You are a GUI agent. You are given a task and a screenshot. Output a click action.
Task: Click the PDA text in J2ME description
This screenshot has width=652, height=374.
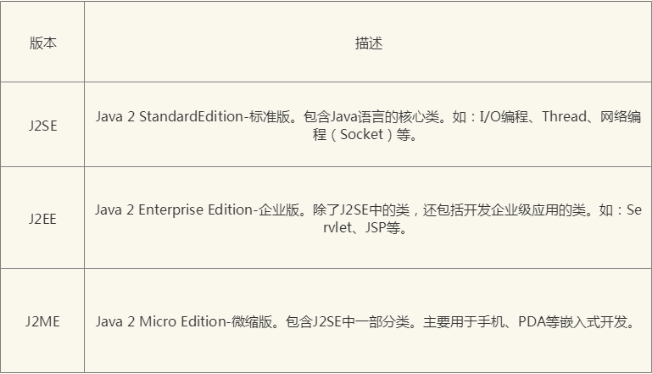pos(531,322)
